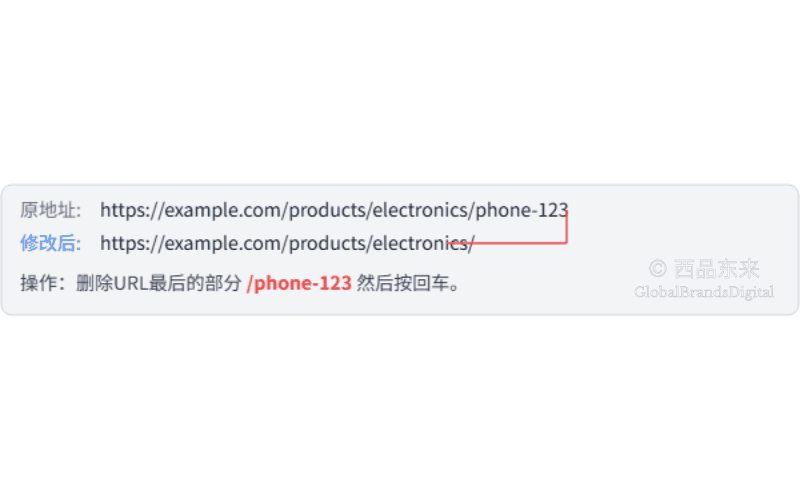The width and height of the screenshot is (800, 500).
Task: Click the GlobalBrandsDigital watermark text
Action: point(704,292)
